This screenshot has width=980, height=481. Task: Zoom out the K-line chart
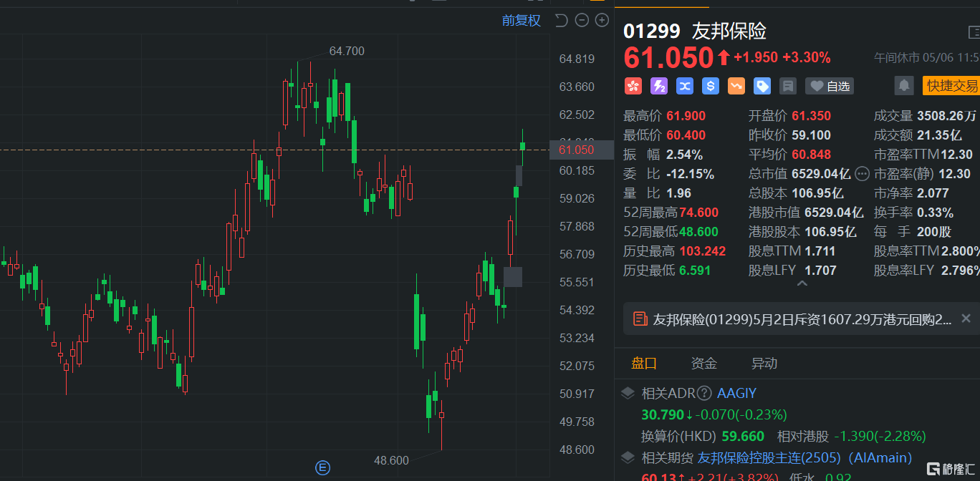coord(582,20)
